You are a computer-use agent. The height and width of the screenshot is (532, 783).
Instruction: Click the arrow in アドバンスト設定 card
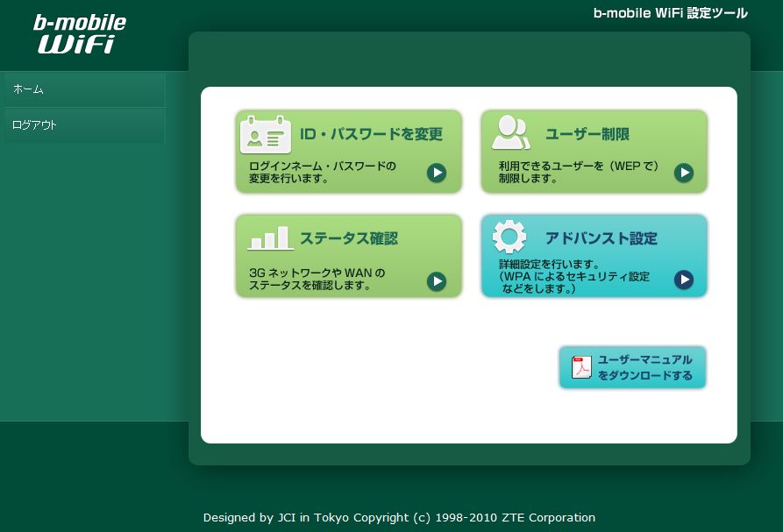(684, 280)
